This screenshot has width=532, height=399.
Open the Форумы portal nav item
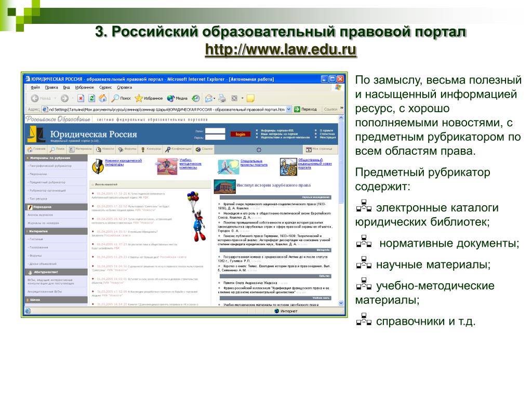pyautogui.click(x=127, y=149)
